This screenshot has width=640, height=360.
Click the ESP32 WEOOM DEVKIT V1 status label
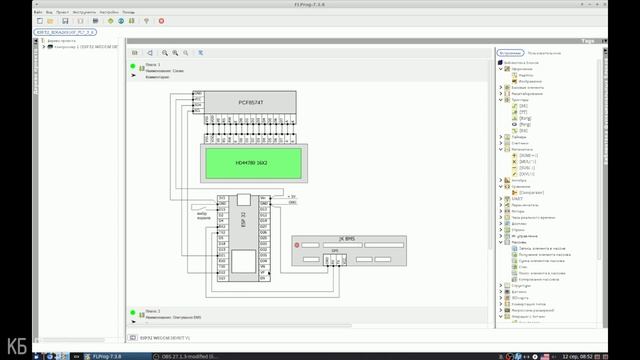pyautogui.click(x=165, y=338)
